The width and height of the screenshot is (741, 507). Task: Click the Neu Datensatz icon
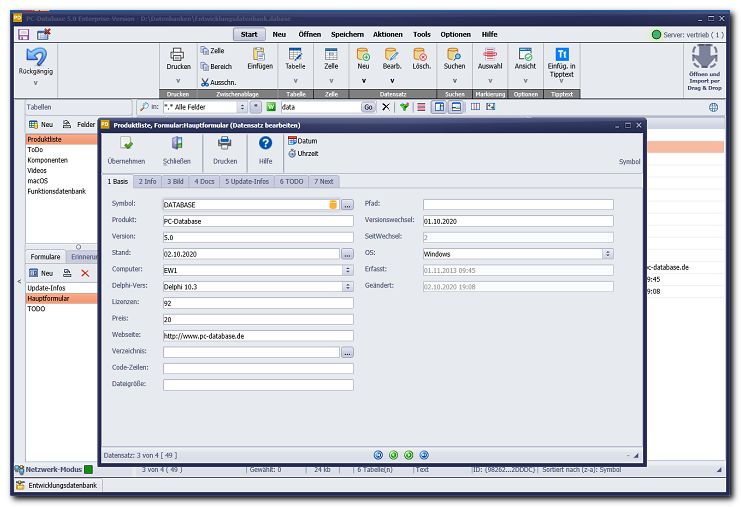(363, 54)
